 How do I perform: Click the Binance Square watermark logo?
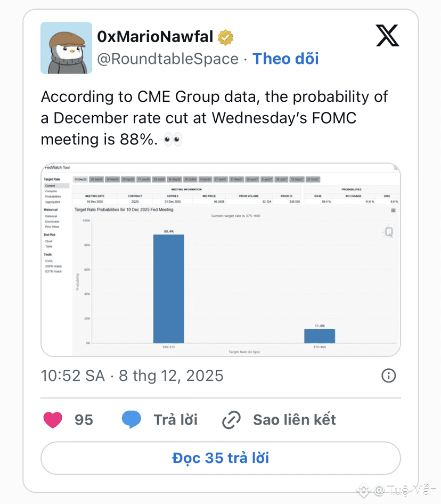(363, 490)
